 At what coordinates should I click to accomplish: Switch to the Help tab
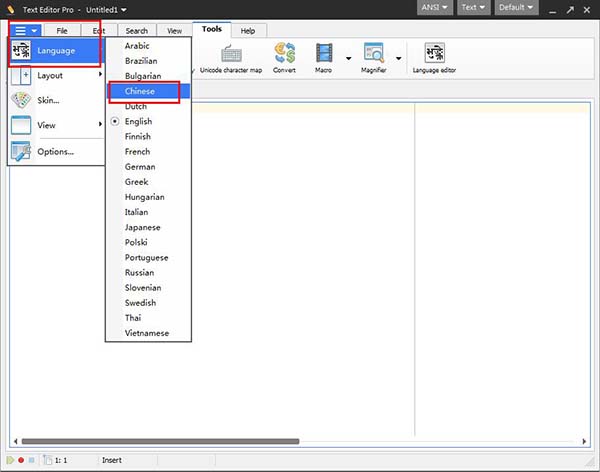coord(247,31)
